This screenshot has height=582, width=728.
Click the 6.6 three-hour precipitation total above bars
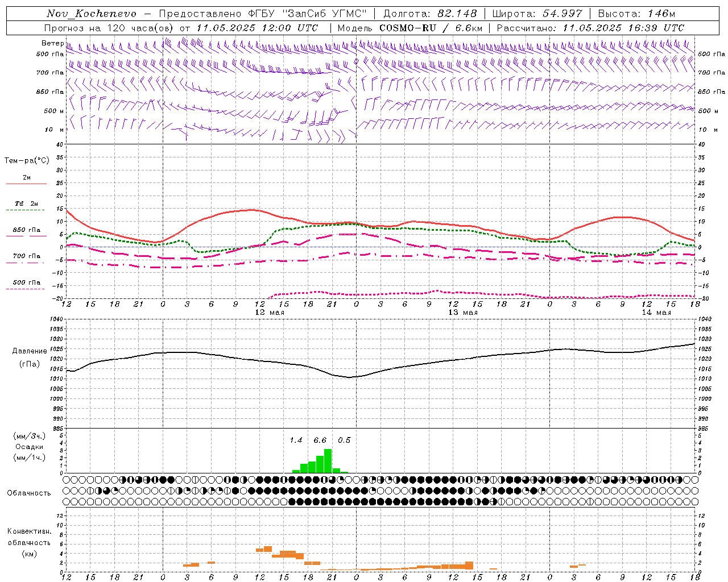320,440
